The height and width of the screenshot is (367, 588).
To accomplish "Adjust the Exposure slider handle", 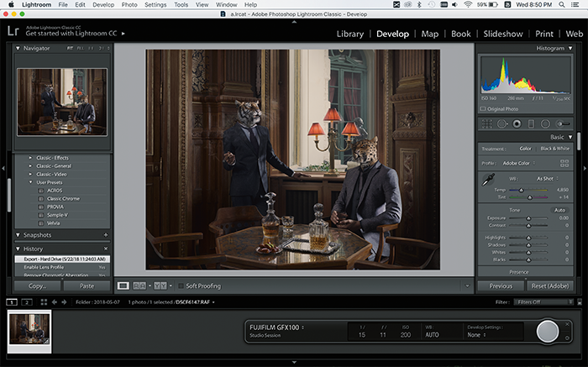I will tap(528, 218).
